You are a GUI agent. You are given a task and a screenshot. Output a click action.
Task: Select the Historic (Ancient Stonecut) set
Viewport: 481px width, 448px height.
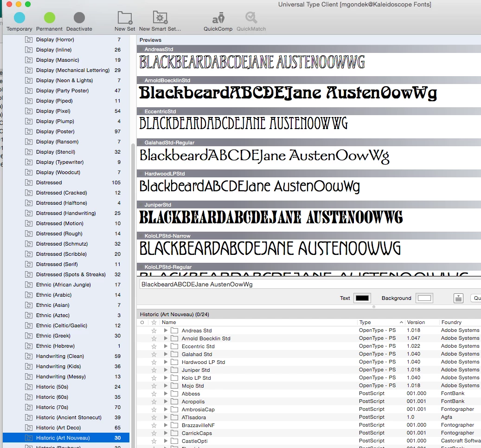66,417
